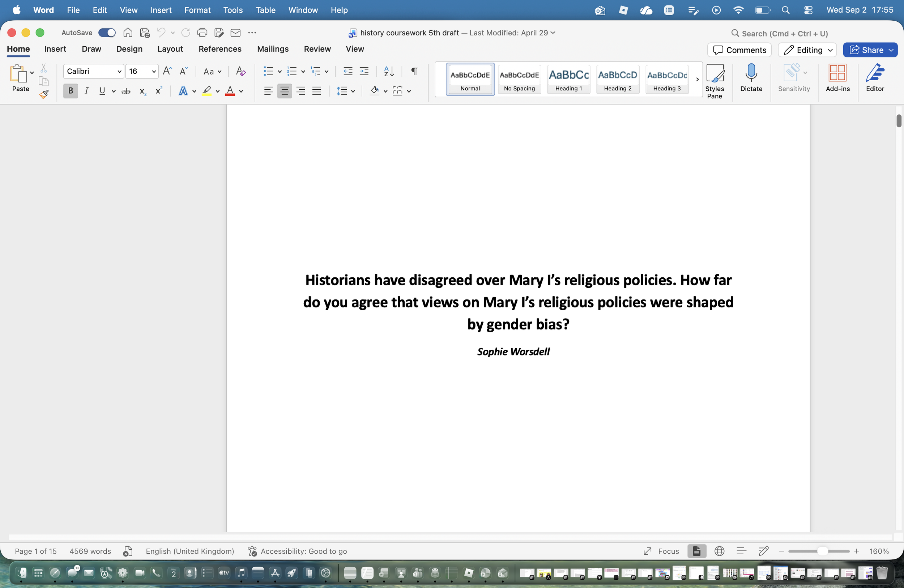Click the home icon in title bar
Image resolution: width=904 pixels, height=588 pixels.
pyautogui.click(x=128, y=33)
